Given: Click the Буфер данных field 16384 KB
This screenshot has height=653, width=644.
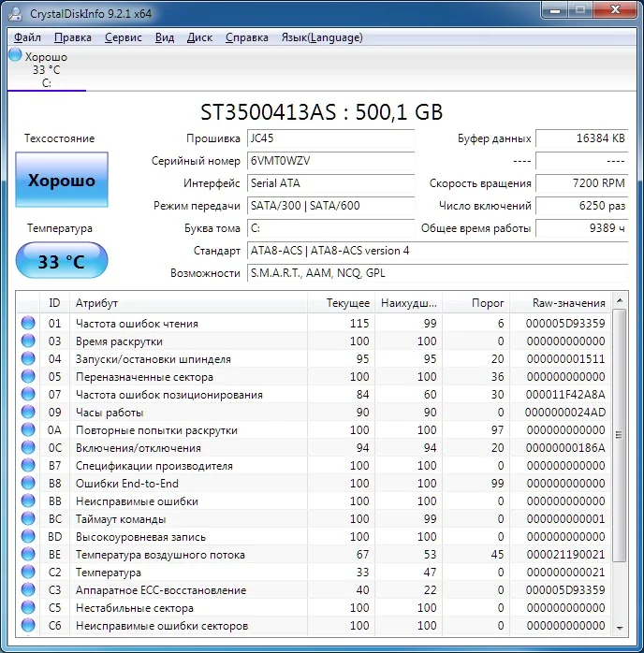Looking at the screenshot, I should click(x=582, y=138).
